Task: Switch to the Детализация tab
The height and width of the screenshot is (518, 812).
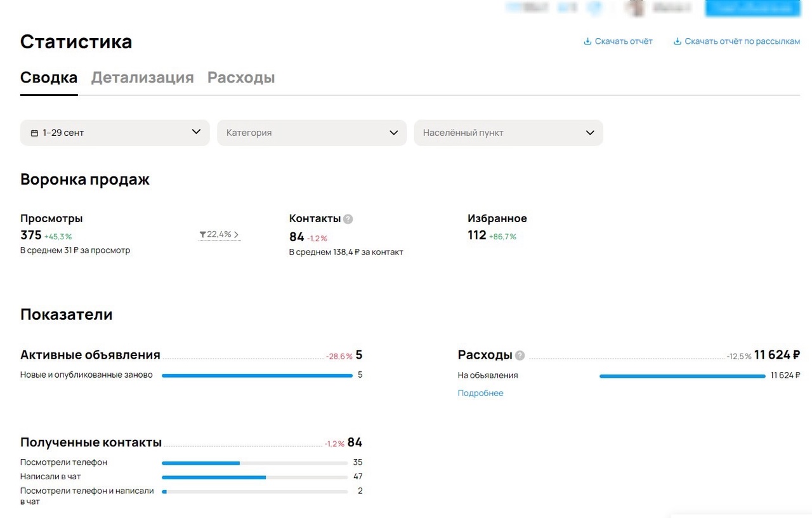Action: (x=142, y=78)
